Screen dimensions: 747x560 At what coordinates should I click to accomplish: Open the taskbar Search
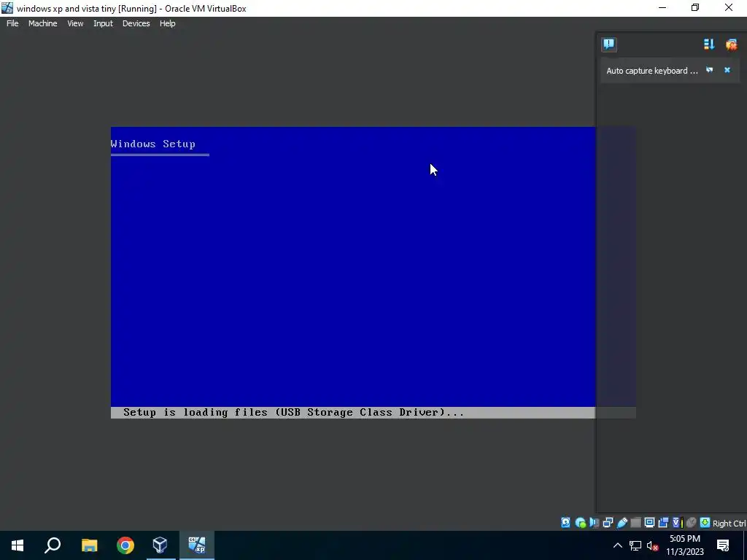53,545
